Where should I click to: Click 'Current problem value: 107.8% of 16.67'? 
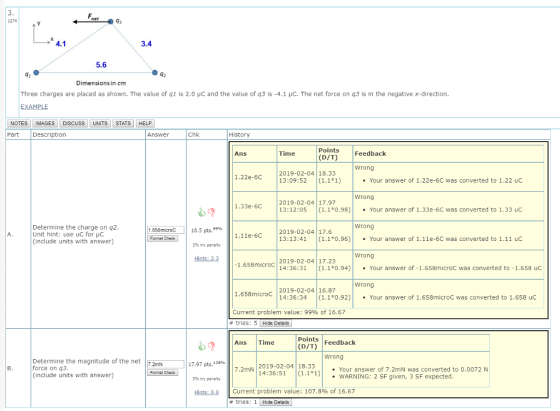pyautogui.click(x=294, y=391)
